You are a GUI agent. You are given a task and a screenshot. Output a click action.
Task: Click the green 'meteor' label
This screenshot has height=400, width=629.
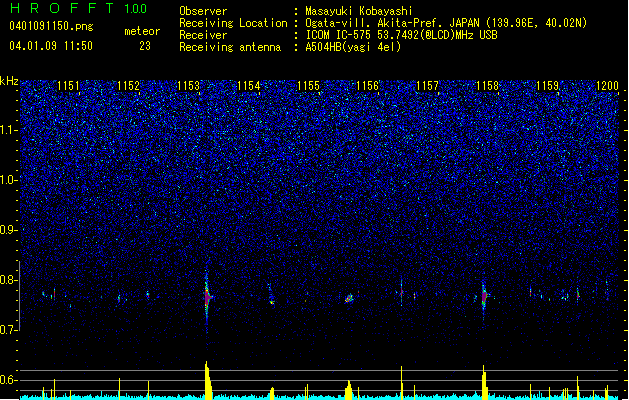coord(142,31)
